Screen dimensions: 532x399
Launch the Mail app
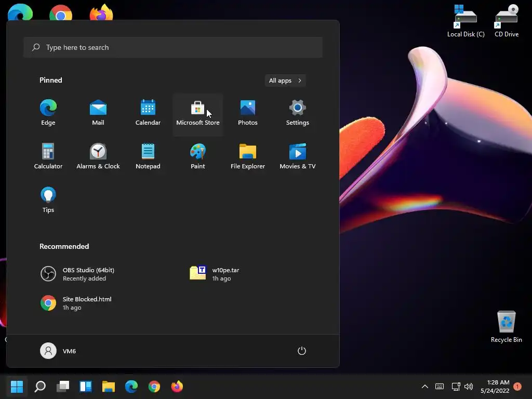(98, 114)
